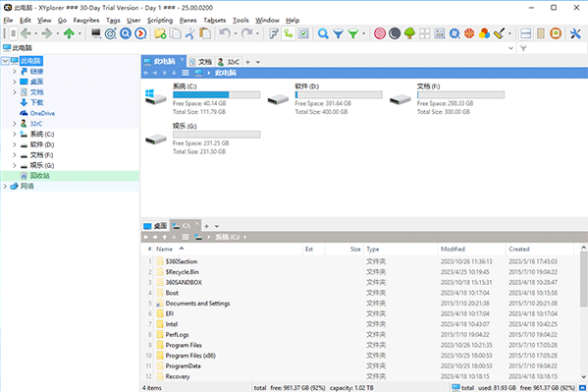Click the 系统 (C:) drive usage bar

(x=216, y=94)
